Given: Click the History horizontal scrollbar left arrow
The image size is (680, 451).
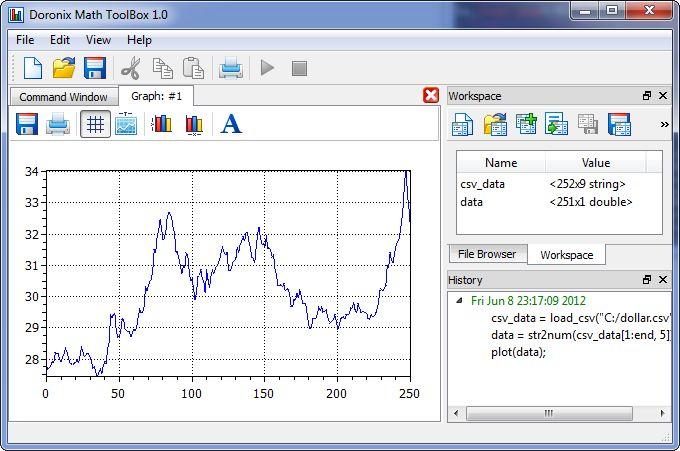Looking at the screenshot, I should point(456,413).
